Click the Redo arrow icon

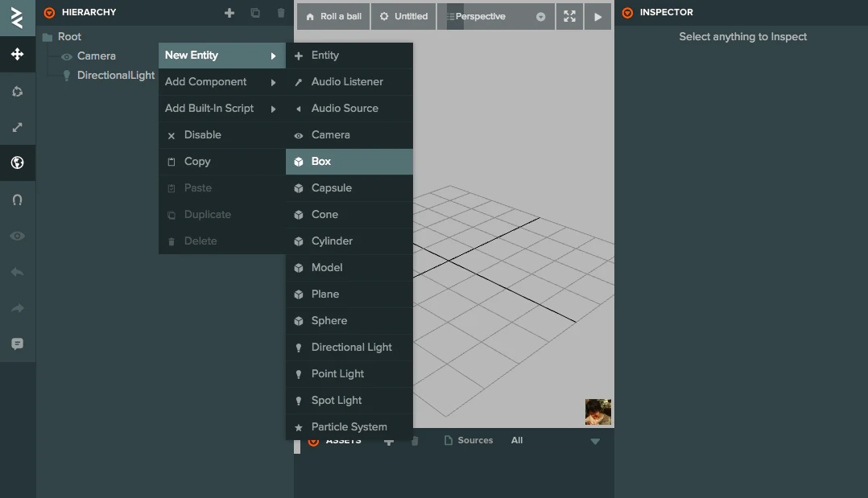(x=17, y=307)
